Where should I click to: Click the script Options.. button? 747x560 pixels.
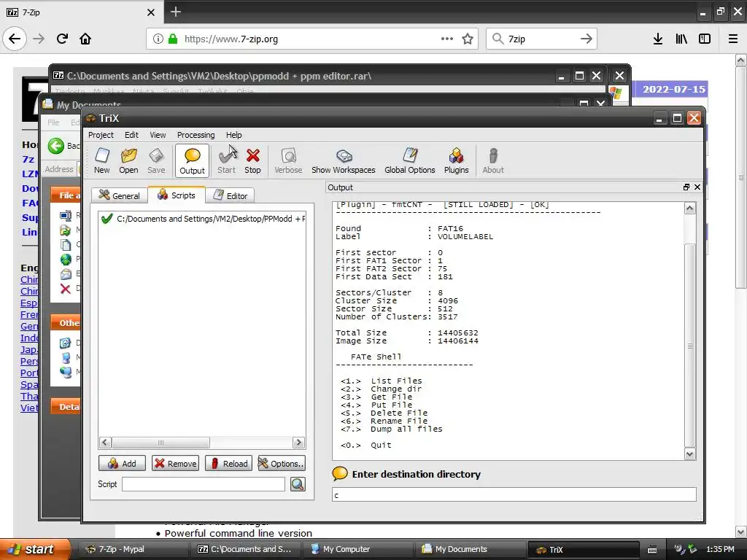(281, 463)
